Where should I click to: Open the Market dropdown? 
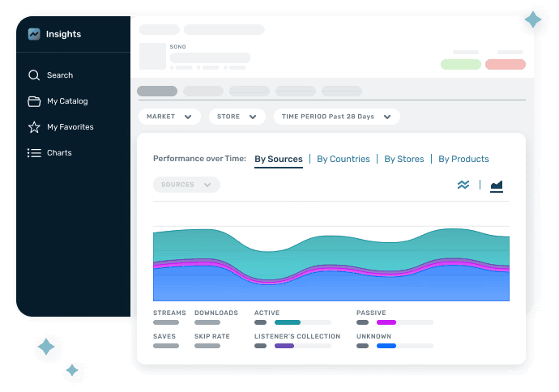click(169, 117)
